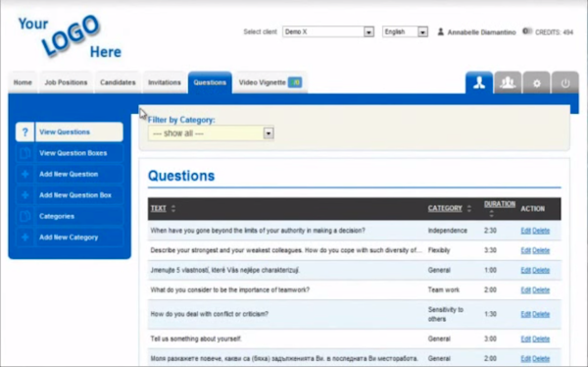The width and height of the screenshot is (588, 367).
Task: Delete the 'Tell us something about yourself' question
Action: click(541, 339)
